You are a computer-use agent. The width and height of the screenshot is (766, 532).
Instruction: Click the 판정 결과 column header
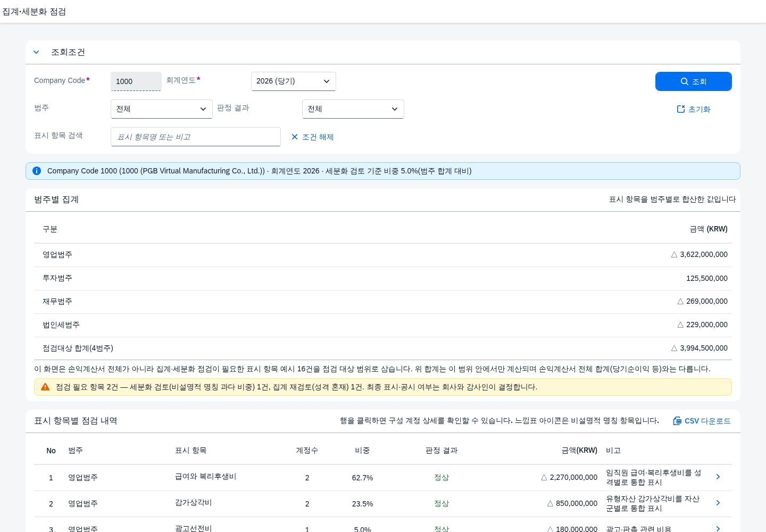(442, 450)
